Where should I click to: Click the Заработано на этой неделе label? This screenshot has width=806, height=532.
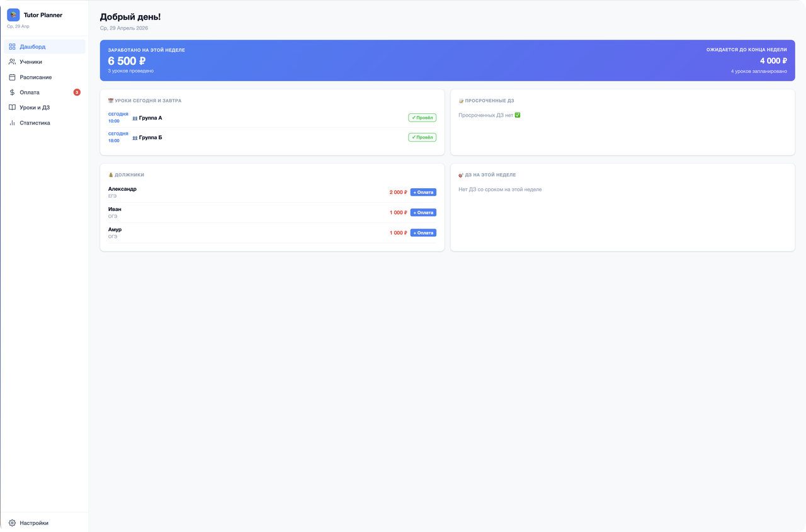(147, 50)
